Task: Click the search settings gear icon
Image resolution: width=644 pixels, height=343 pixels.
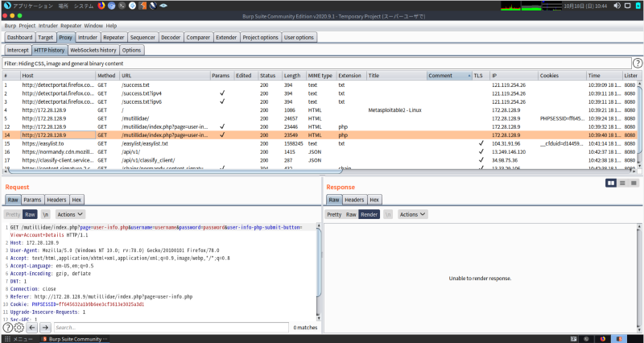Action: pos(19,328)
